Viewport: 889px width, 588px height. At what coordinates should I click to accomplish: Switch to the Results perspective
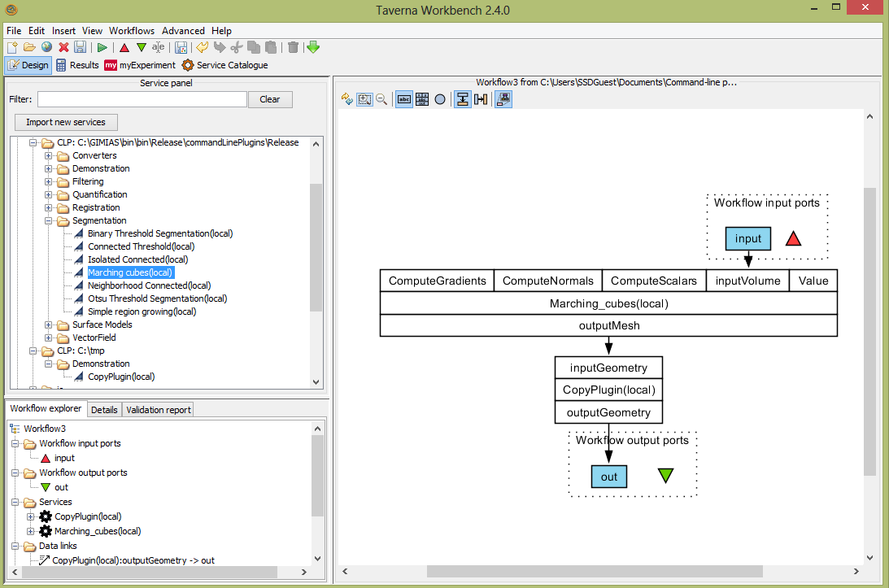78,65
